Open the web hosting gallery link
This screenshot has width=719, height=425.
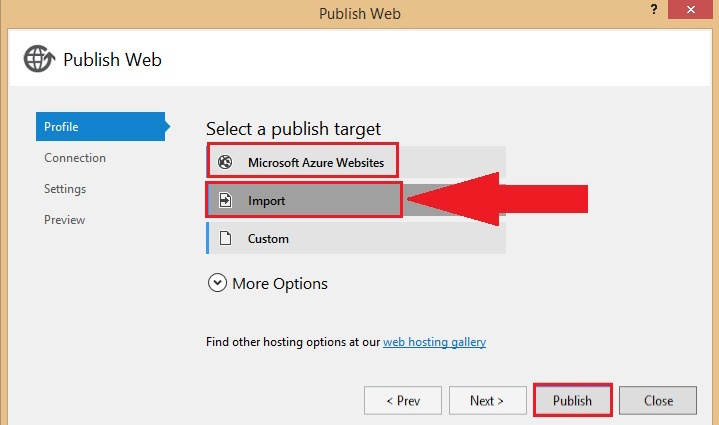point(434,342)
